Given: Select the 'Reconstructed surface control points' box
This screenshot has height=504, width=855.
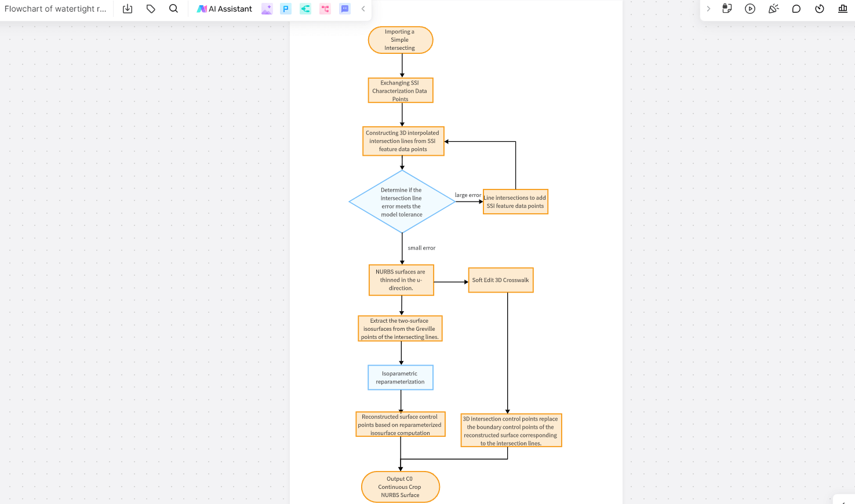Looking at the screenshot, I should [x=401, y=424].
